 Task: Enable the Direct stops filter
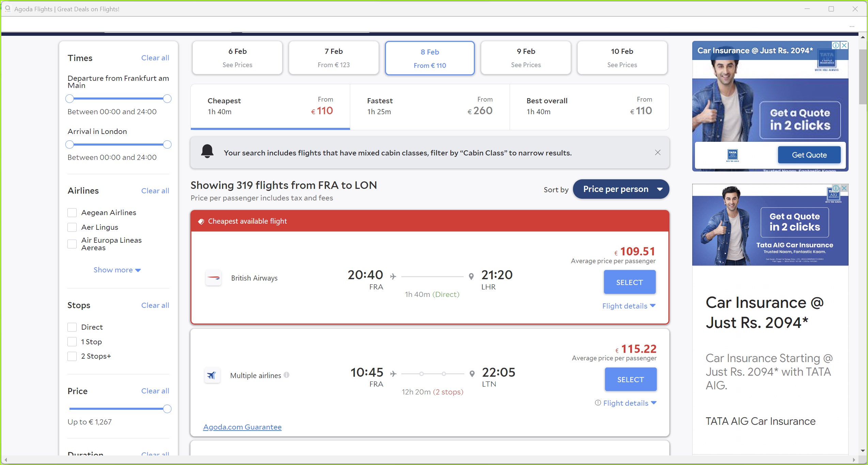(72, 327)
